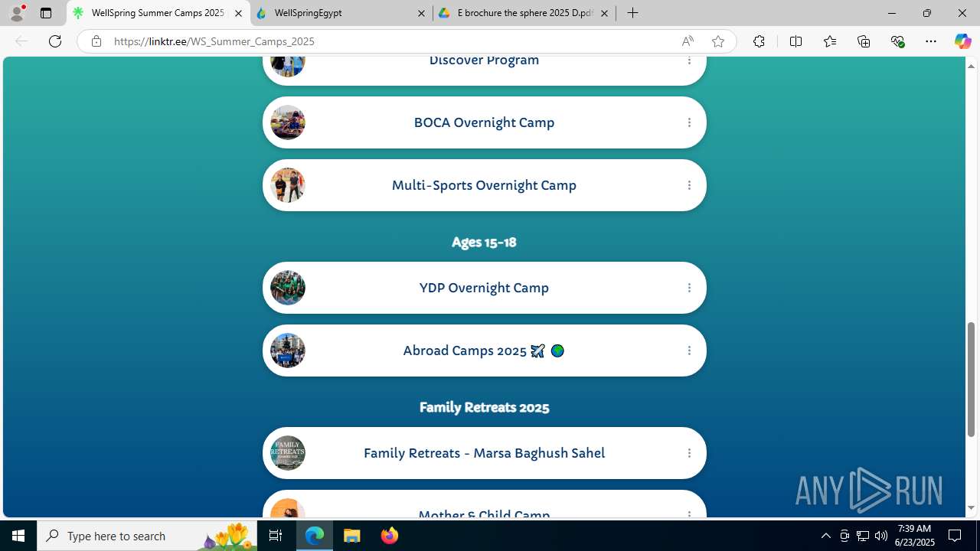Open Task View on the taskbar
This screenshot has width=980, height=551.
coord(276,536)
